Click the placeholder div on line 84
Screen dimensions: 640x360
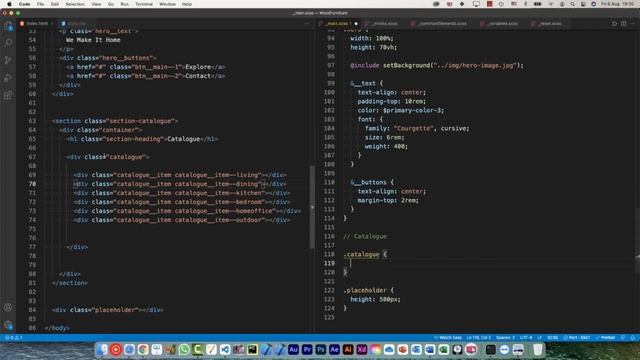(108, 310)
